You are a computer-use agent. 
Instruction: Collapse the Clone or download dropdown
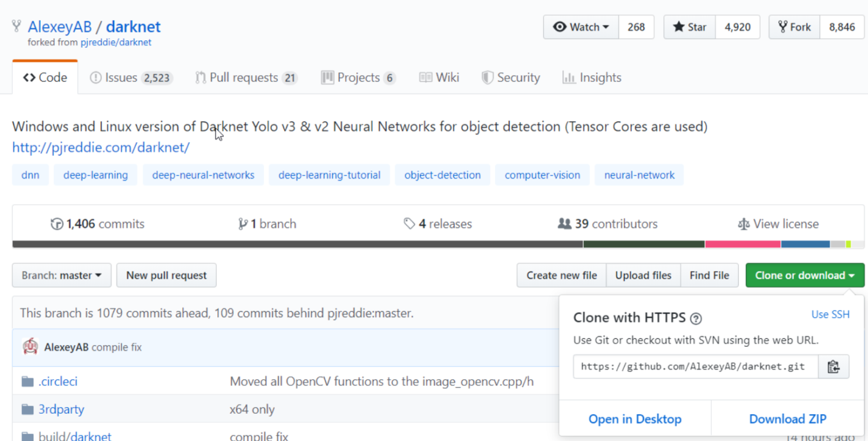(805, 275)
